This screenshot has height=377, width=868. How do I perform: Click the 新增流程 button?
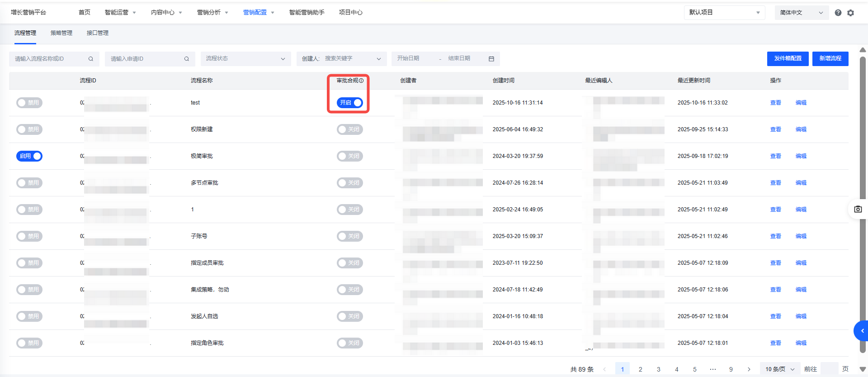coord(830,59)
